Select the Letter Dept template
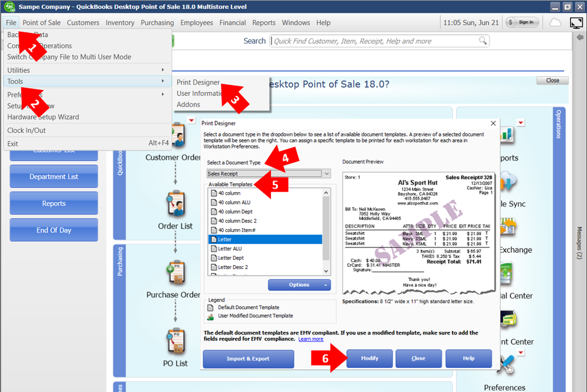Image resolution: width=587 pixels, height=392 pixels. [x=265, y=258]
